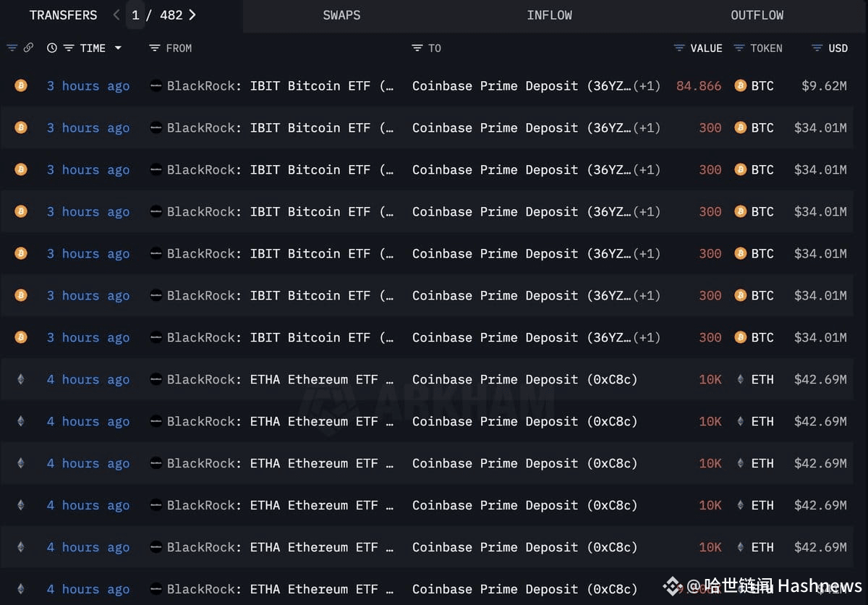Click Ethereum icon on first ETHA row
Image resolution: width=868 pixels, height=605 pixels.
tap(21, 379)
